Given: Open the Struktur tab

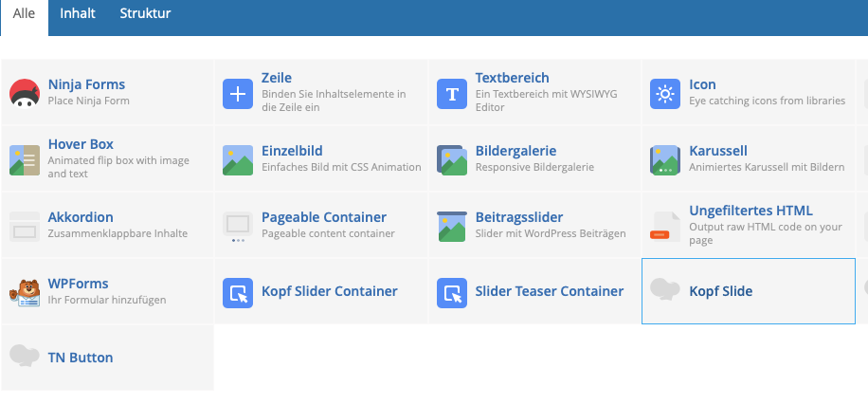Looking at the screenshot, I should point(145,13).
